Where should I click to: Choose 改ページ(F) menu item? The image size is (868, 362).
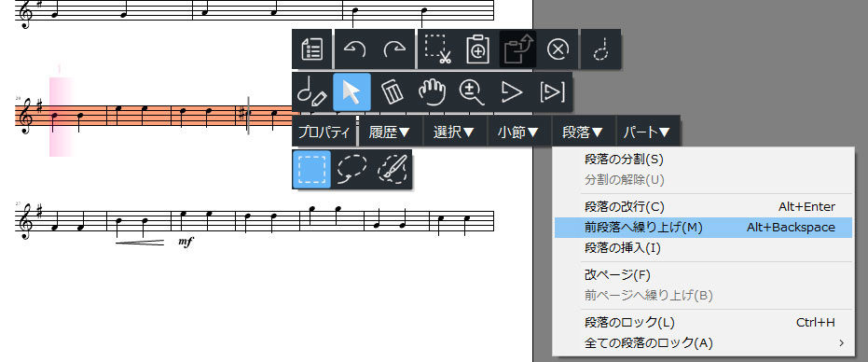703,274
